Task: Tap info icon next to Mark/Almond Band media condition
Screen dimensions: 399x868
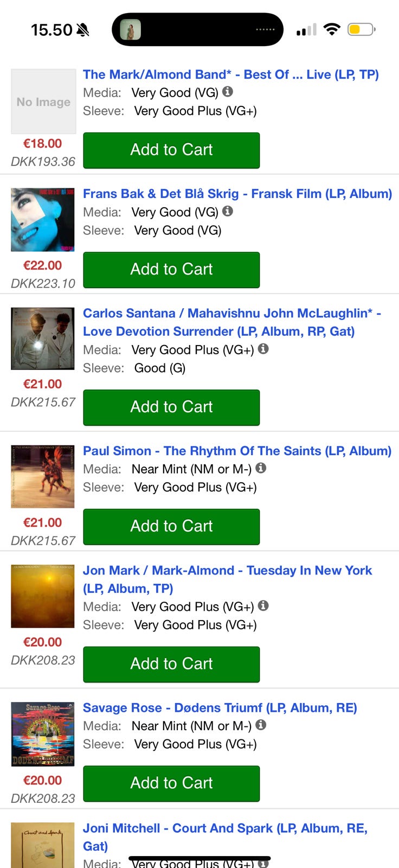Action: (228, 92)
